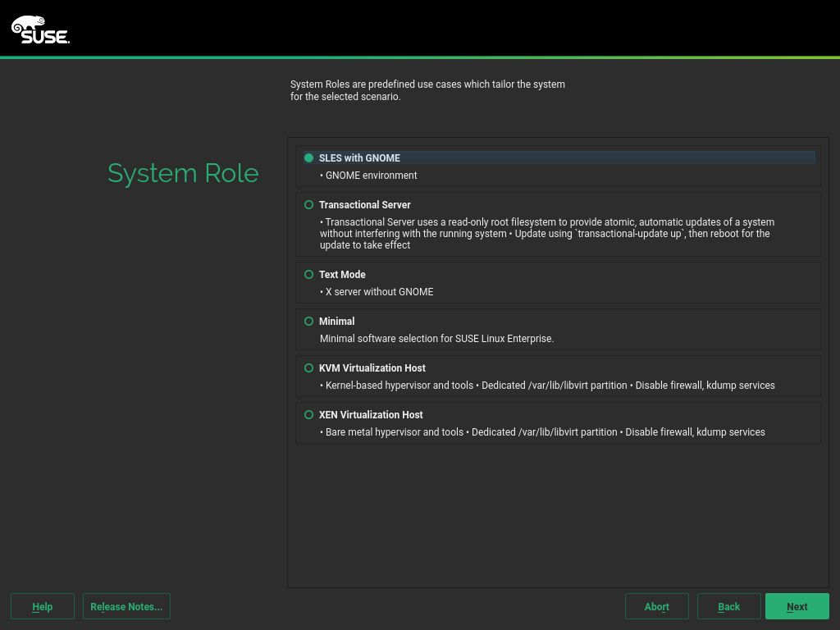Click 'Minimal software selection for SUSE Linux Enterprise.' text
This screenshot has height=630, width=840.
pos(436,339)
